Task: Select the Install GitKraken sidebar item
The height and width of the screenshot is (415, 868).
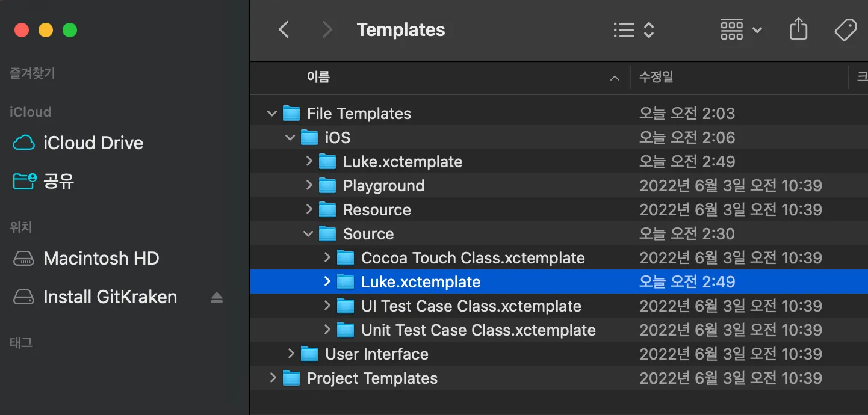Action: [110, 297]
